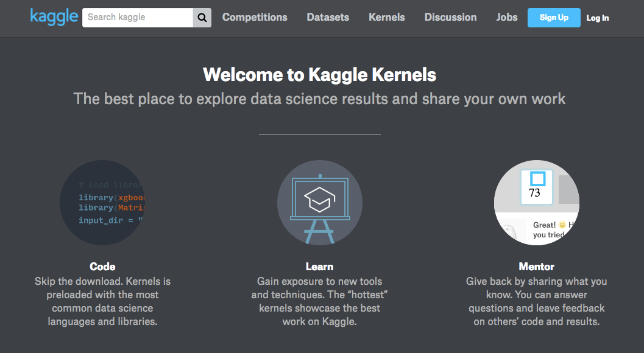Click the Welcome to Kaggle Kernels headline
The image size is (644, 353).
[x=319, y=75]
